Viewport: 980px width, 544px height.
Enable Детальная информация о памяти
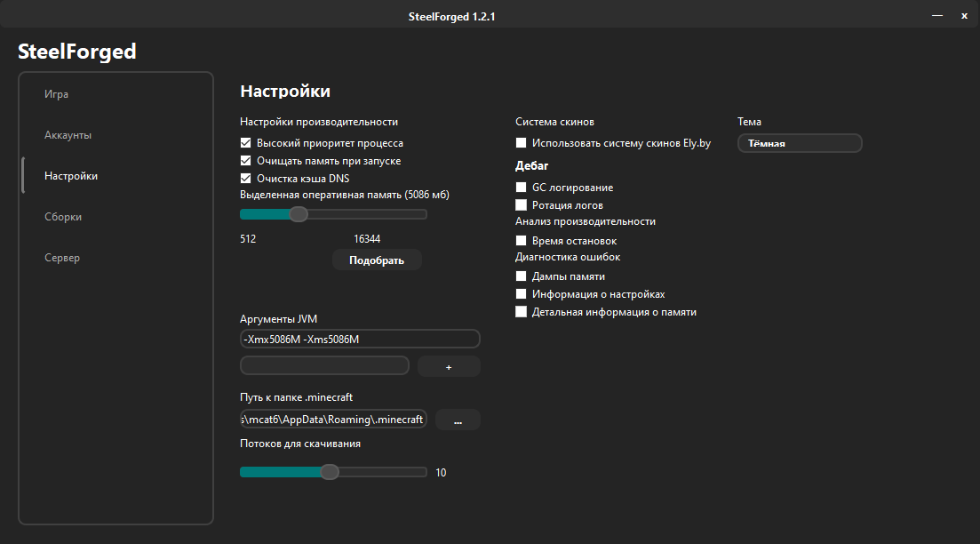tap(521, 312)
